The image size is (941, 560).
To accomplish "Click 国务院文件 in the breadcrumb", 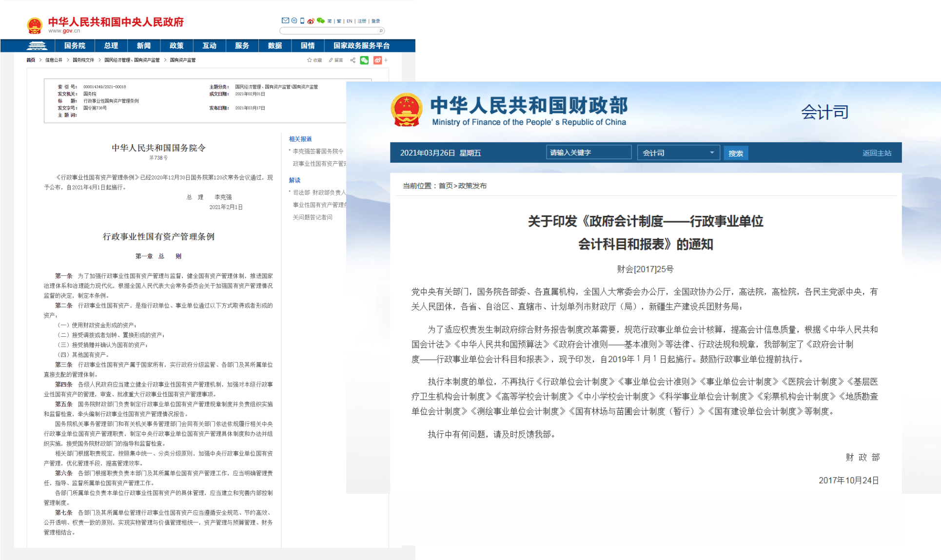I will (x=83, y=60).
